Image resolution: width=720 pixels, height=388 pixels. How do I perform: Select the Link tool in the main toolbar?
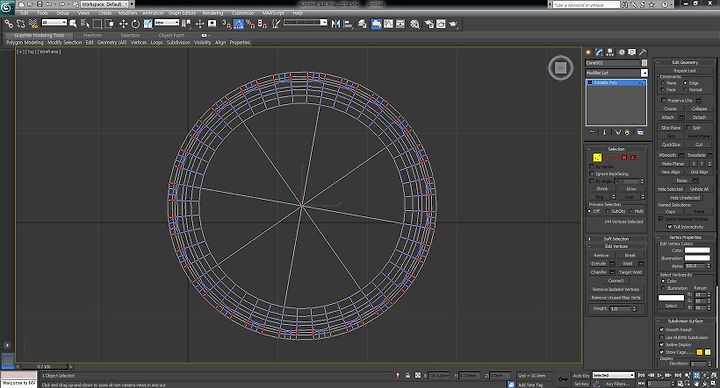(x=9, y=23)
